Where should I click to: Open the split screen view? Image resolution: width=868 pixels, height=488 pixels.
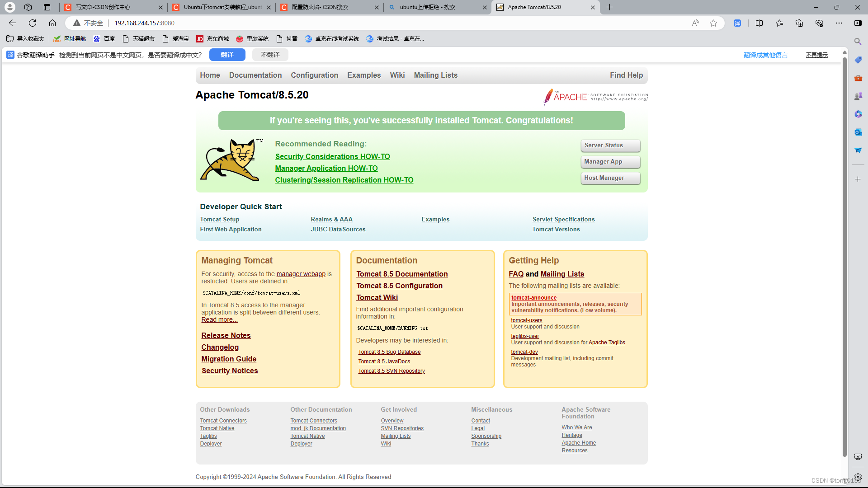click(759, 23)
